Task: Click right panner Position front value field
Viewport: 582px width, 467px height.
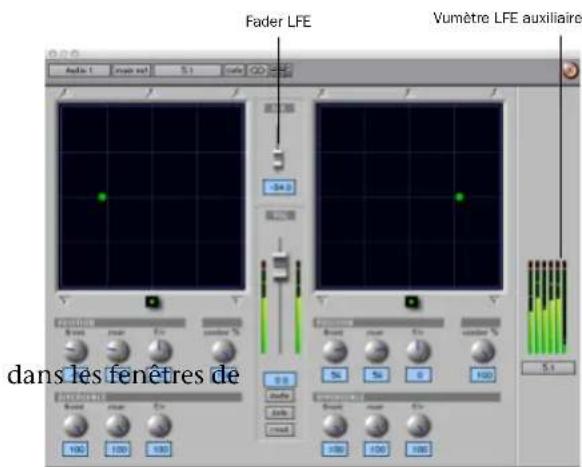Action: (335, 375)
